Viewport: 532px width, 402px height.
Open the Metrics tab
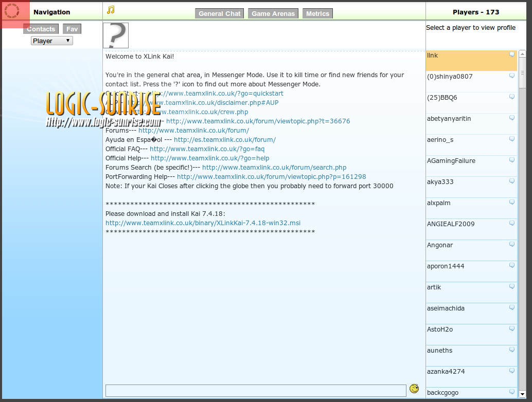[x=317, y=13]
